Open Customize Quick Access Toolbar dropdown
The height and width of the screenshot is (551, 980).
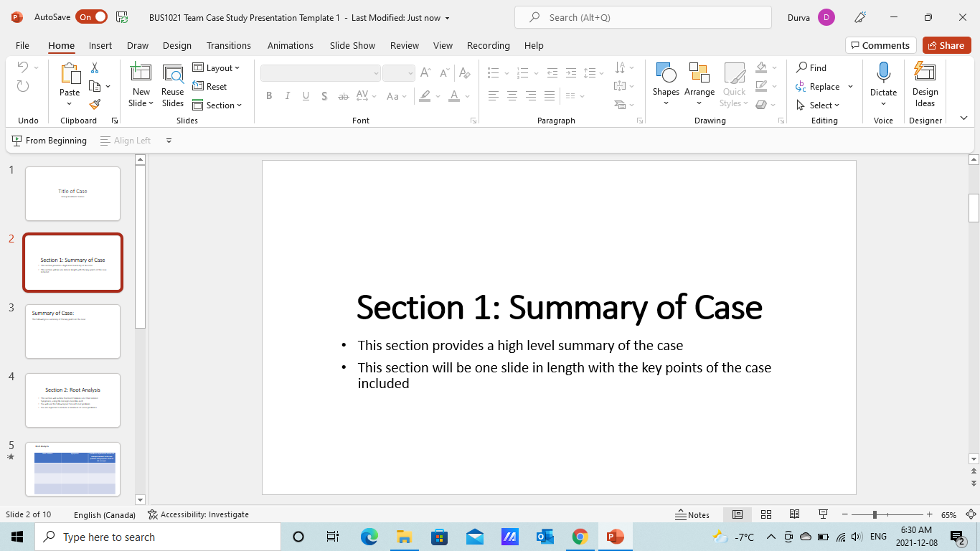tap(169, 141)
